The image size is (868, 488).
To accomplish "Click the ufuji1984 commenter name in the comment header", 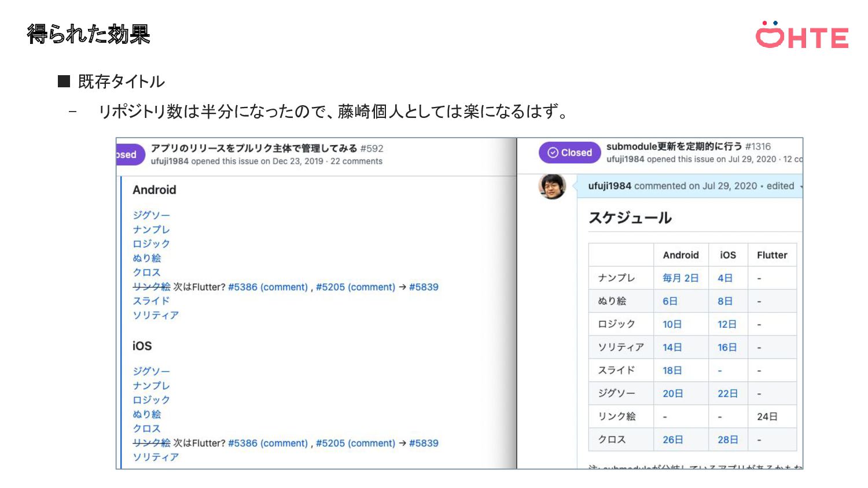I will [609, 186].
